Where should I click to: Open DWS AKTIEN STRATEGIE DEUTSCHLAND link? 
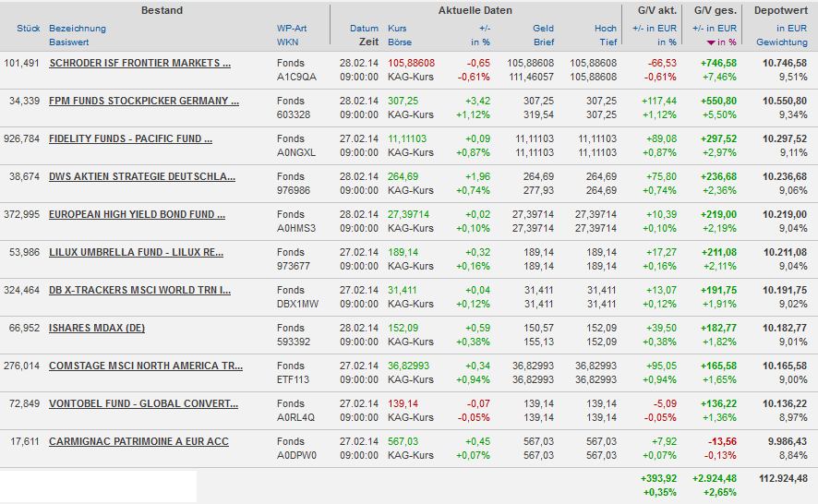pyautogui.click(x=142, y=177)
